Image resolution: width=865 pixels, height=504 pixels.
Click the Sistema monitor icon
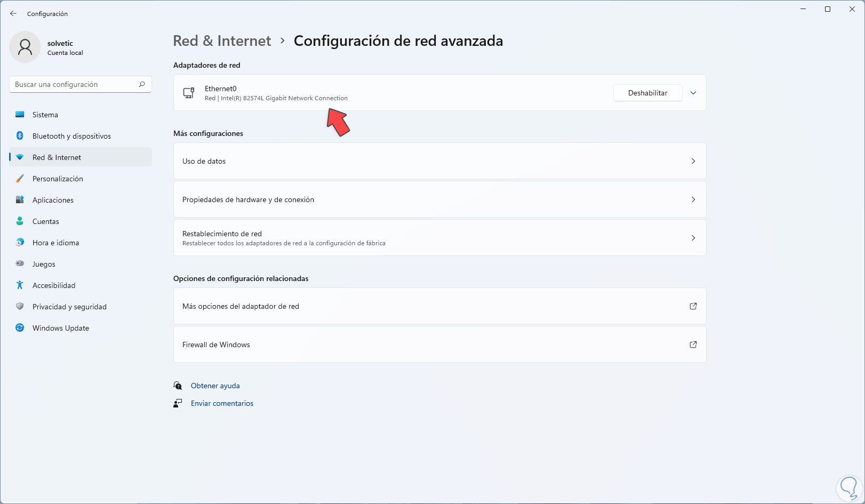[20, 115]
